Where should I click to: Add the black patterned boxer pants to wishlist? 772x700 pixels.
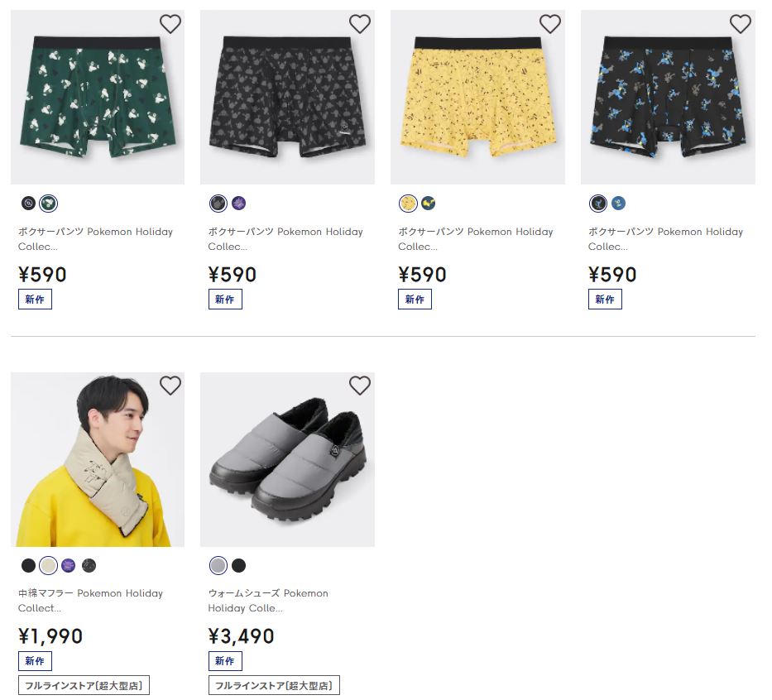[x=360, y=25]
